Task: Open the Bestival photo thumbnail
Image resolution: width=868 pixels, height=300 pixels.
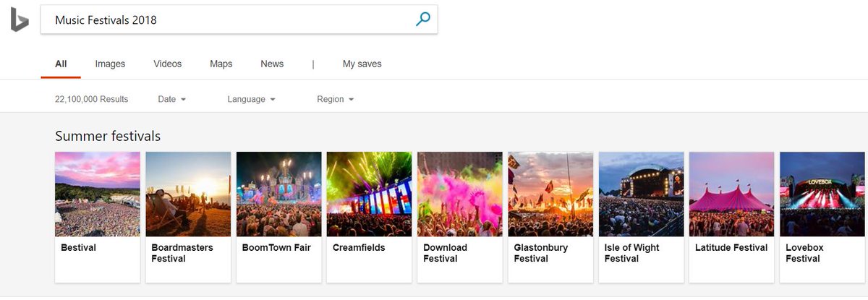Action: click(x=98, y=194)
